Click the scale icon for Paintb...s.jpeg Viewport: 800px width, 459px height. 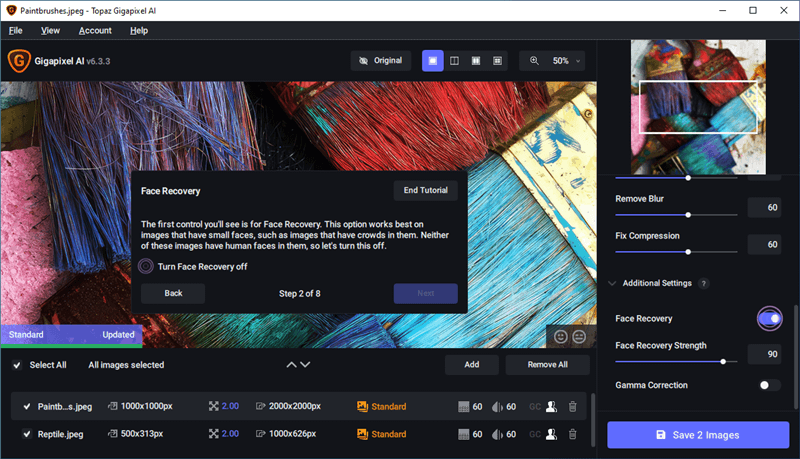point(213,406)
